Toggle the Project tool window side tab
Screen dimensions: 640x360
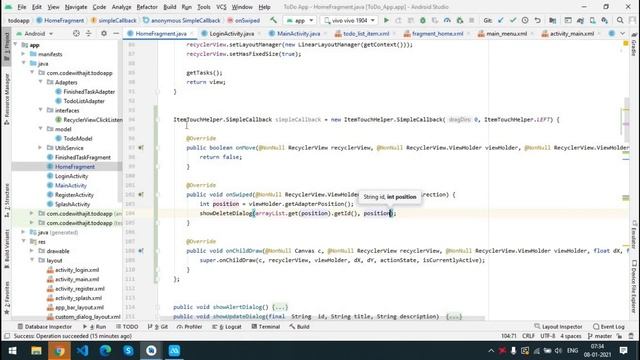[7, 46]
